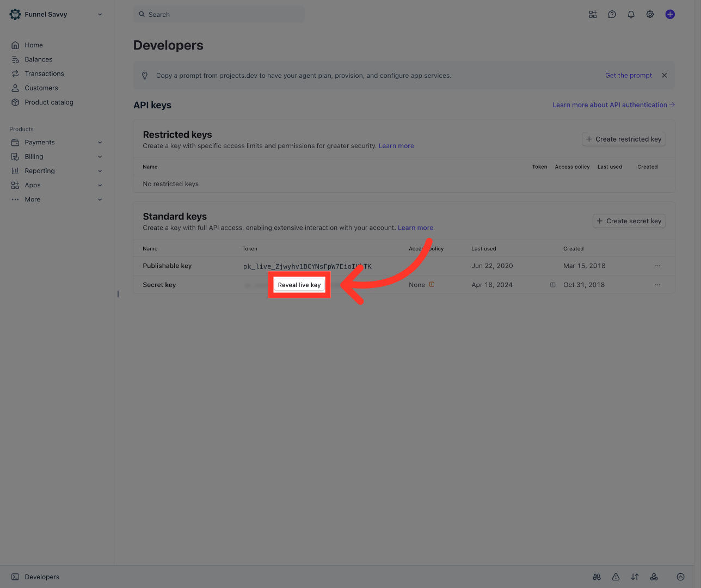The width and height of the screenshot is (701, 588).
Task: Open the notifications bell icon
Action: [631, 15]
